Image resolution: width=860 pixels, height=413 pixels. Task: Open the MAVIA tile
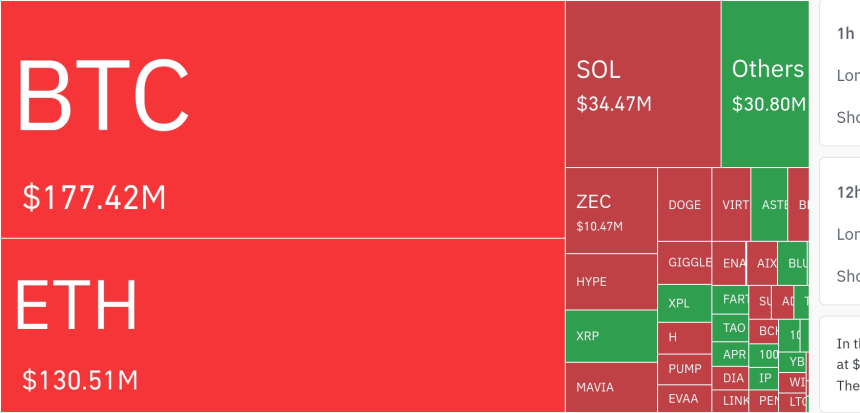tap(610, 387)
